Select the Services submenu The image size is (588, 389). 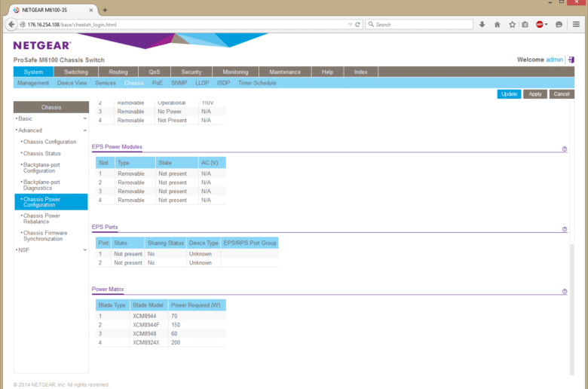click(x=106, y=83)
